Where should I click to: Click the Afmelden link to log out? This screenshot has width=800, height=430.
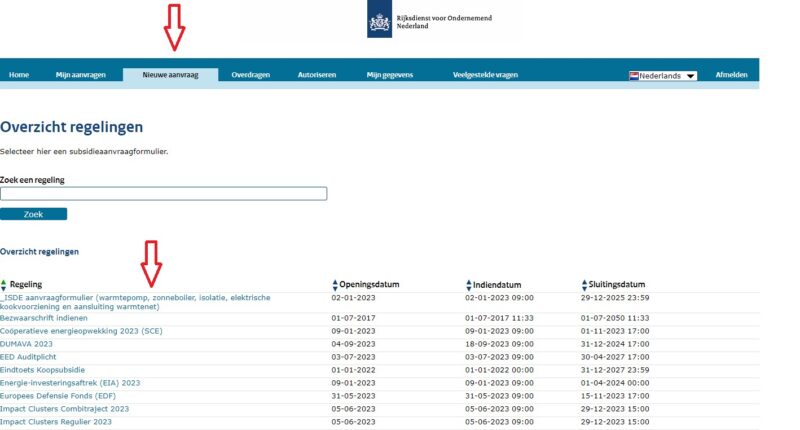[x=730, y=75]
